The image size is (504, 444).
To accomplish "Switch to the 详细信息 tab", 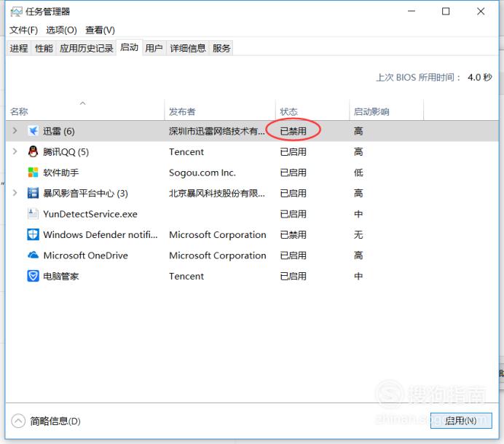I will [x=188, y=48].
